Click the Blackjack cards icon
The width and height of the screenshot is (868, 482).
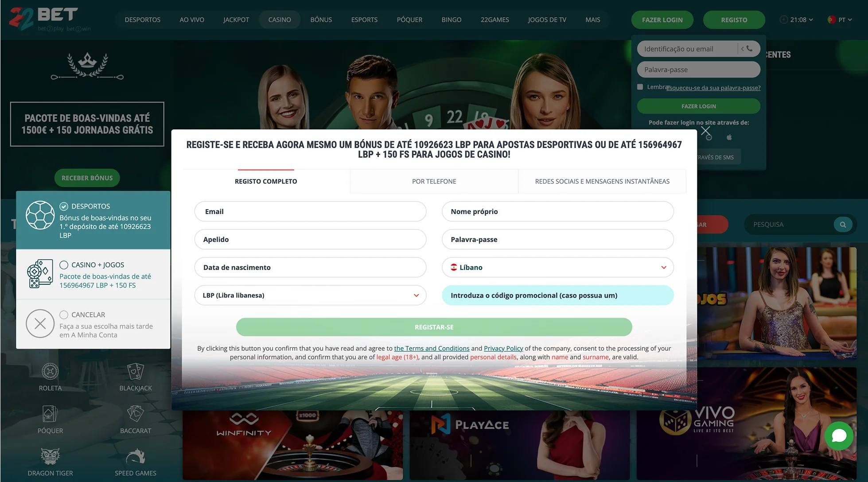[x=135, y=371]
